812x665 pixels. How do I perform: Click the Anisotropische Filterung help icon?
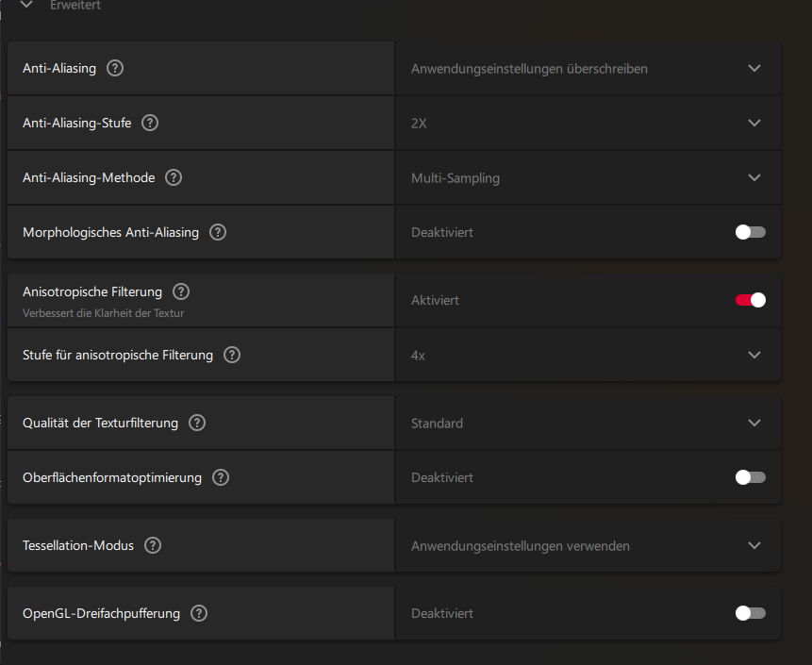tap(181, 292)
